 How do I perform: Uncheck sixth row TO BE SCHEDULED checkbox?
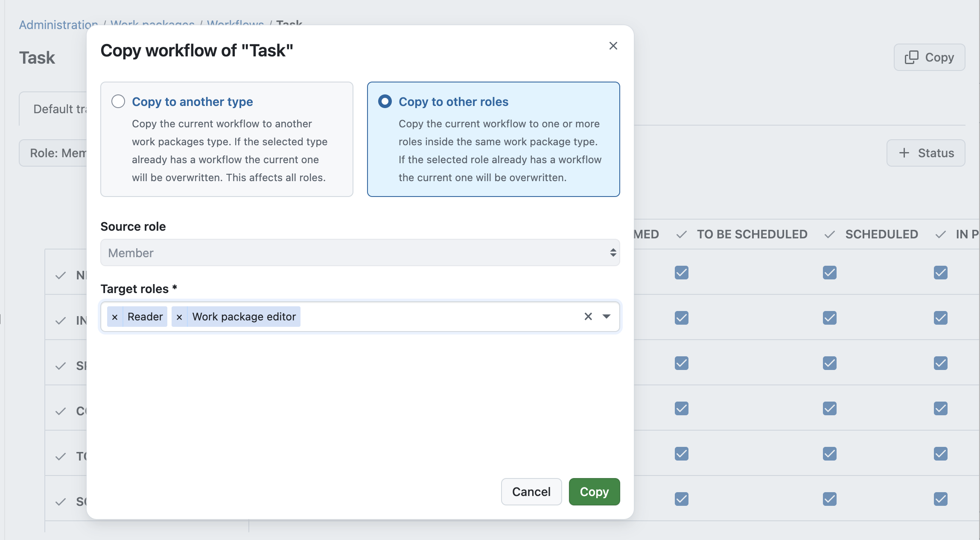pyautogui.click(x=682, y=499)
